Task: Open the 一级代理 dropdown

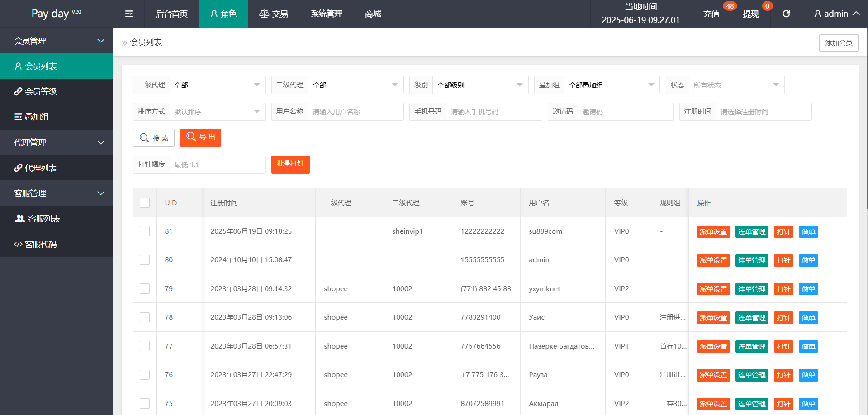Action: (x=217, y=85)
